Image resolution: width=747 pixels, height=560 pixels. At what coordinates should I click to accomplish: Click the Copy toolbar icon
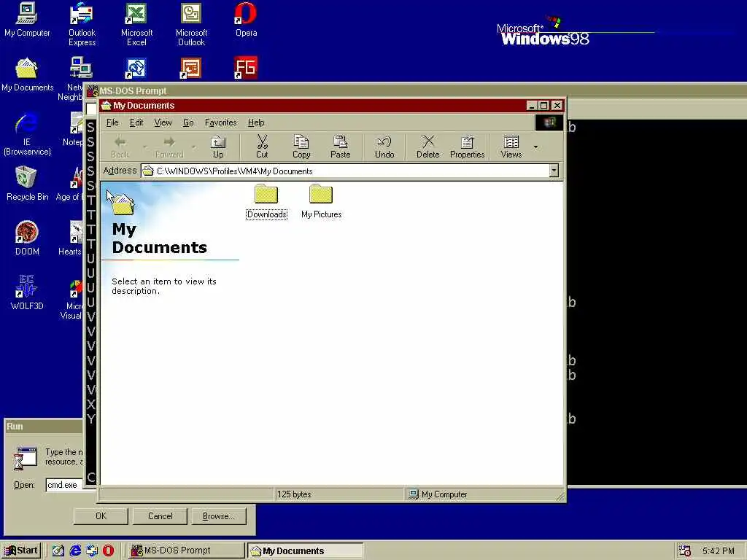pos(301,147)
